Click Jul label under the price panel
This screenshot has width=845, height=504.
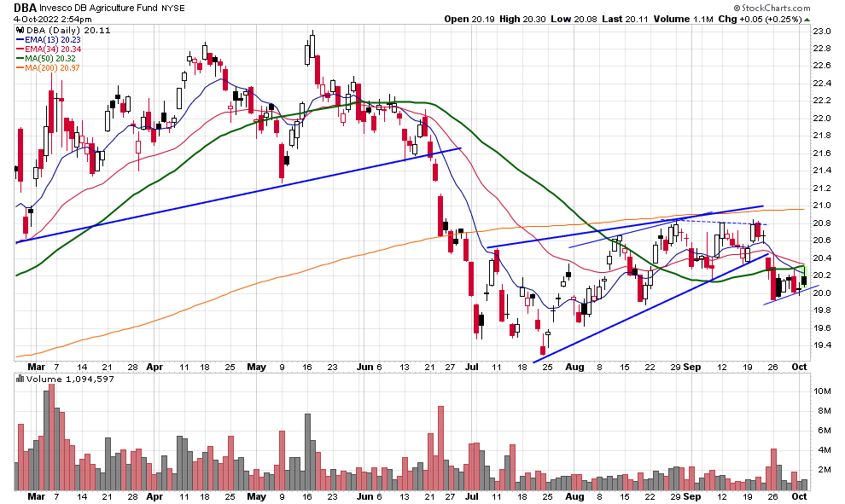click(472, 368)
